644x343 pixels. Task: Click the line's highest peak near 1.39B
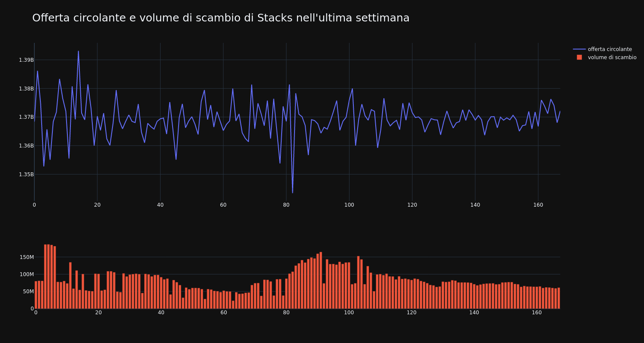coord(78,51)
